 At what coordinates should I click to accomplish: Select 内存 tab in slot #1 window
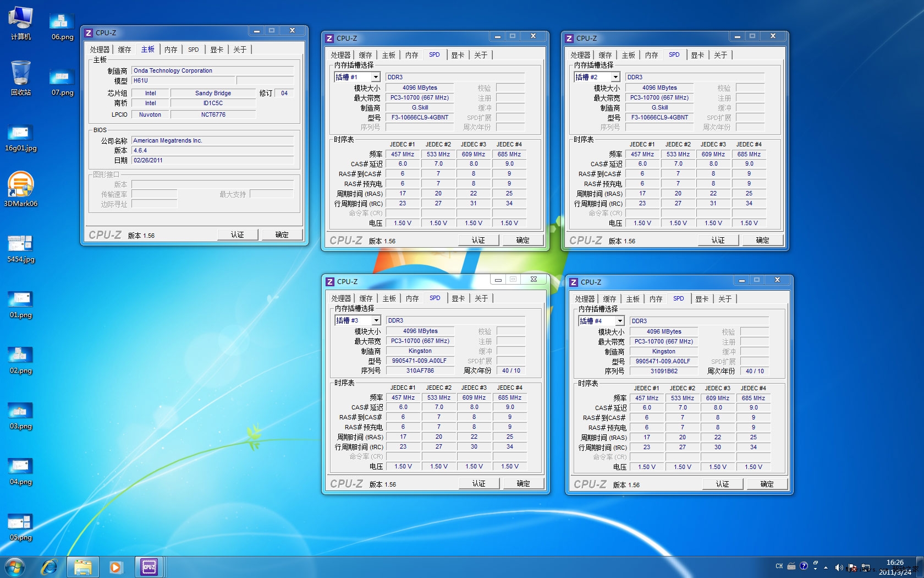411,55
